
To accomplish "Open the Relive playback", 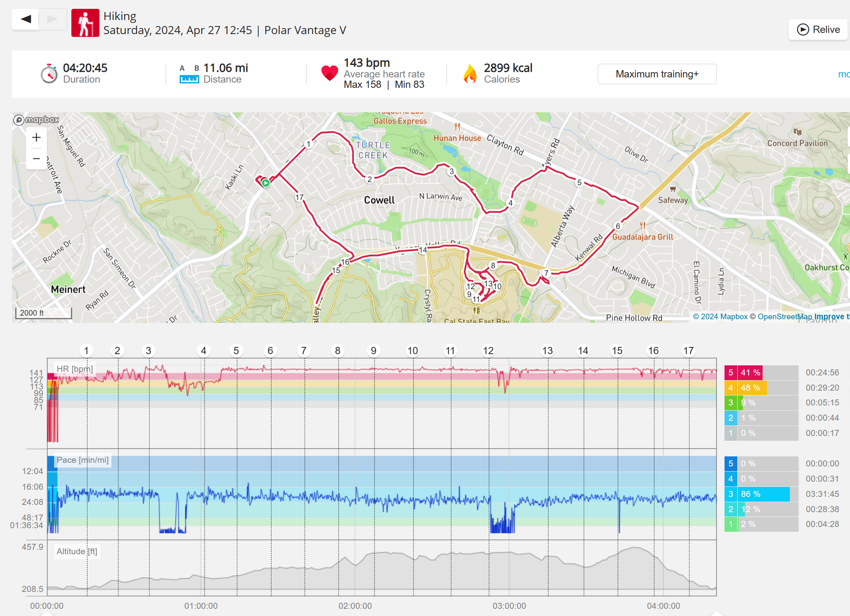I will (818, 30).
